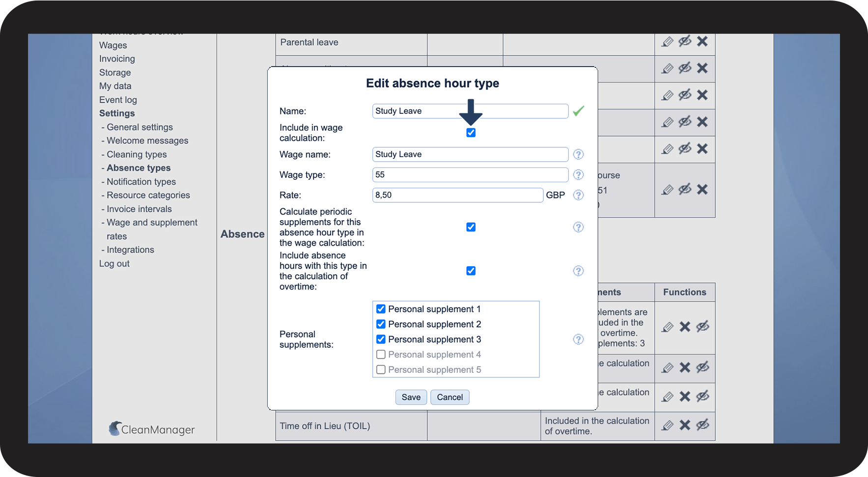Open help icon next to Rate field
This screenshot has width=868, height=477.
[x=578, y=195]
